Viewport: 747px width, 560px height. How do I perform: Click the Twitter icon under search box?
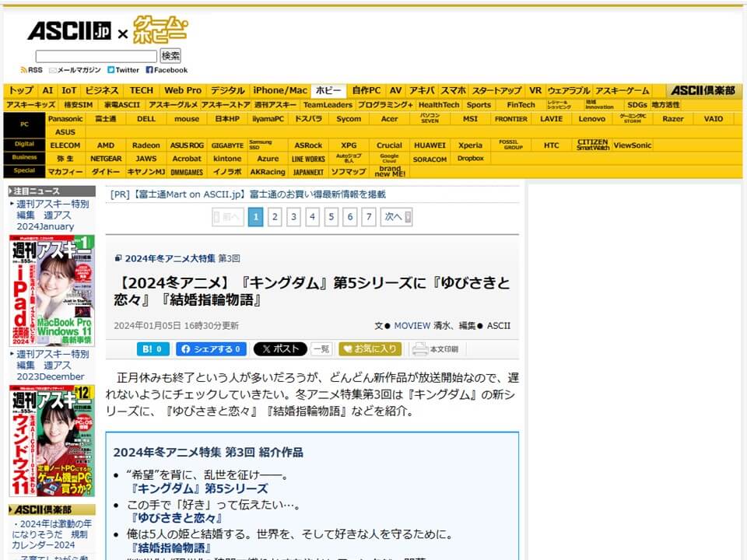(x=111, y=70)
